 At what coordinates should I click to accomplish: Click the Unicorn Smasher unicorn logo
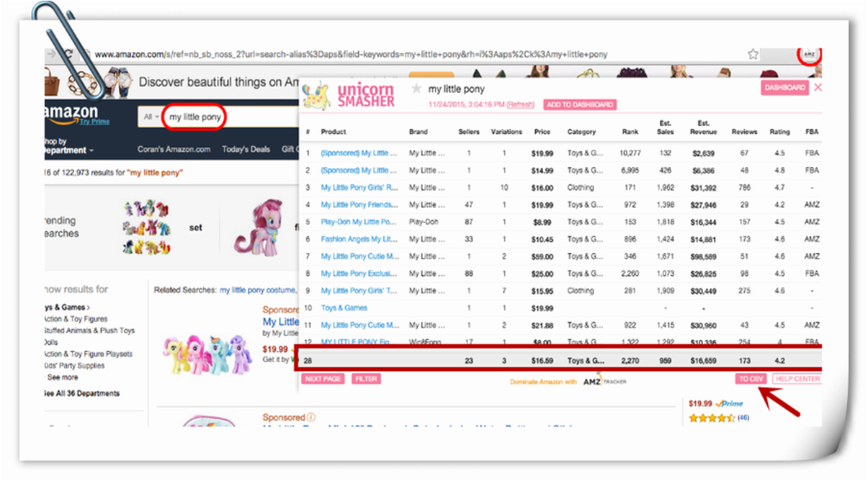(x=316, y=93)
